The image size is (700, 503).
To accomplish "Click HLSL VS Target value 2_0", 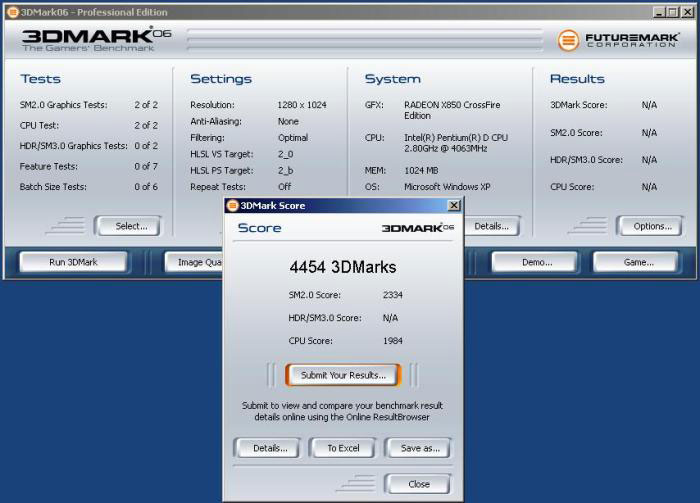I will point(286,154).
